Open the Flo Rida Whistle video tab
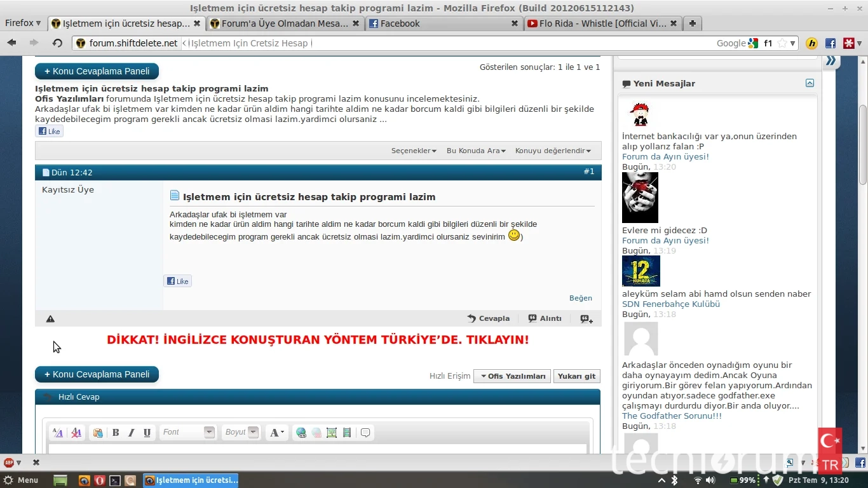 (x=597, y=24)
